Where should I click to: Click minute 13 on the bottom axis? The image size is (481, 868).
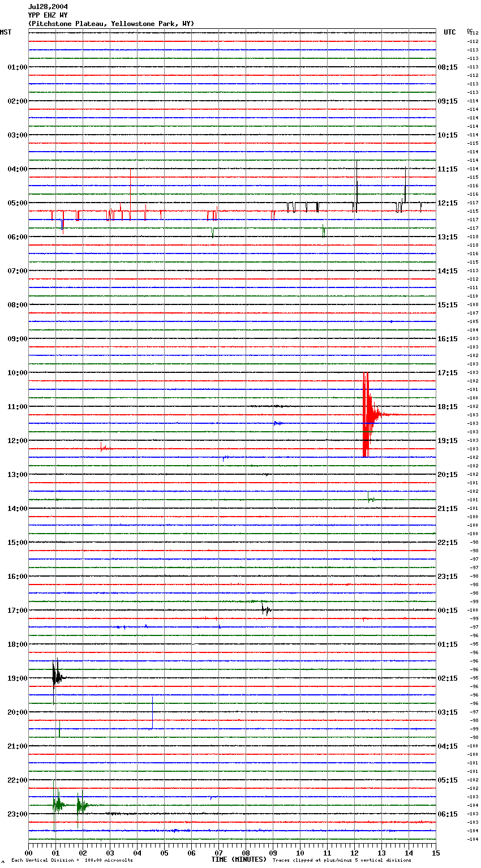pyautogui.click(x=381, y=853)
